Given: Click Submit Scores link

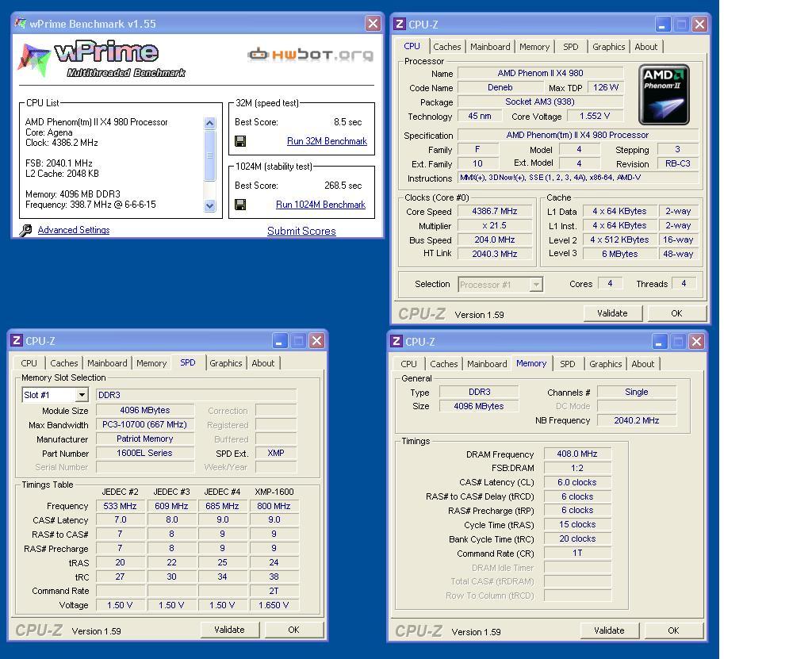Looking at the screenshot, I should (x=301, y=231).
